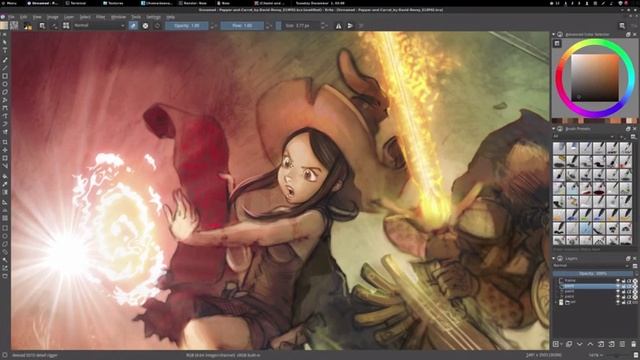Open the workspace chooser icon in the toolbar
The height and width of the screenshot is (360, 640).
point(622,26)
